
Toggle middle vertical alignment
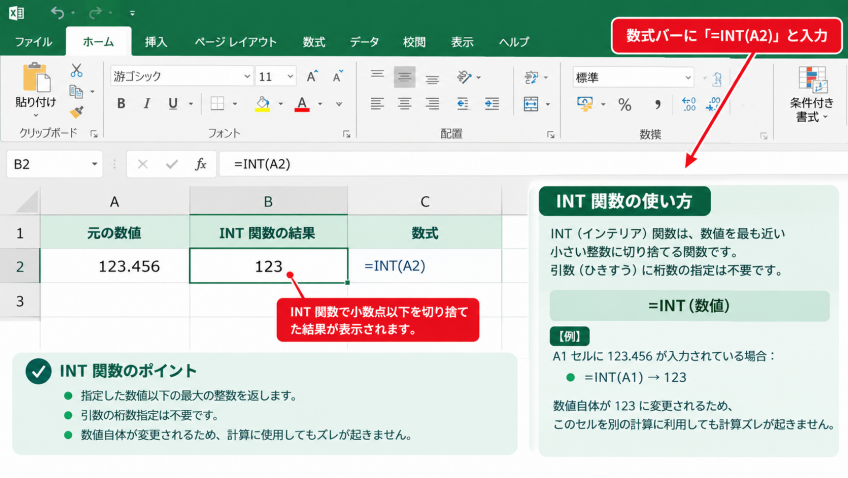pos(405,77)
